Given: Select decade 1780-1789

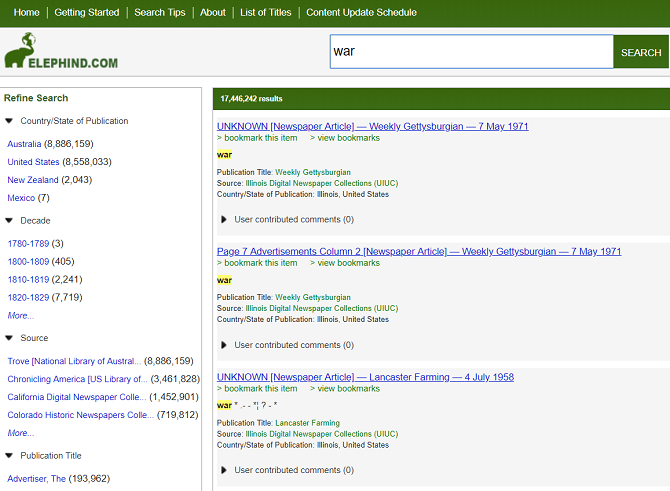Looking at the screenshot, I should (28, 244).
